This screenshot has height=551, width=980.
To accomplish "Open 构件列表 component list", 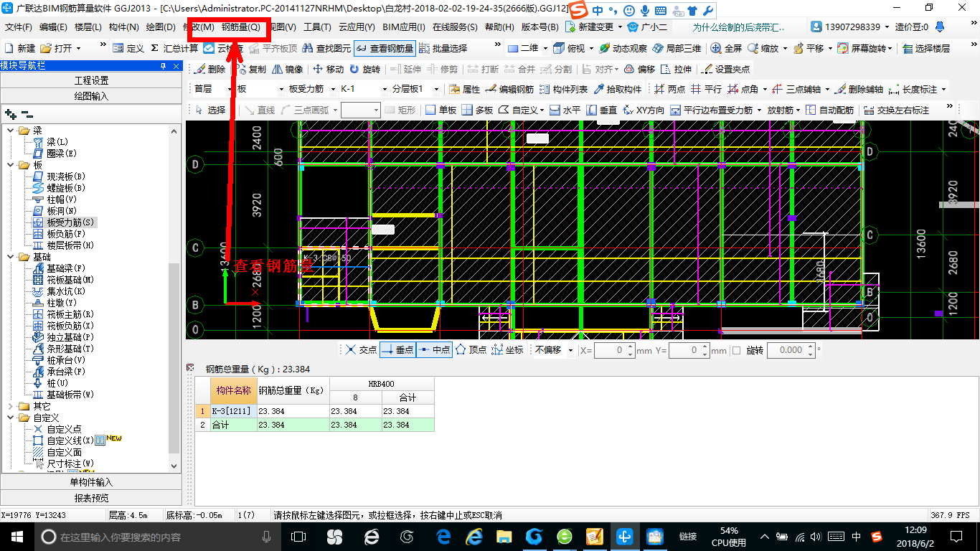I will point(563,90).
